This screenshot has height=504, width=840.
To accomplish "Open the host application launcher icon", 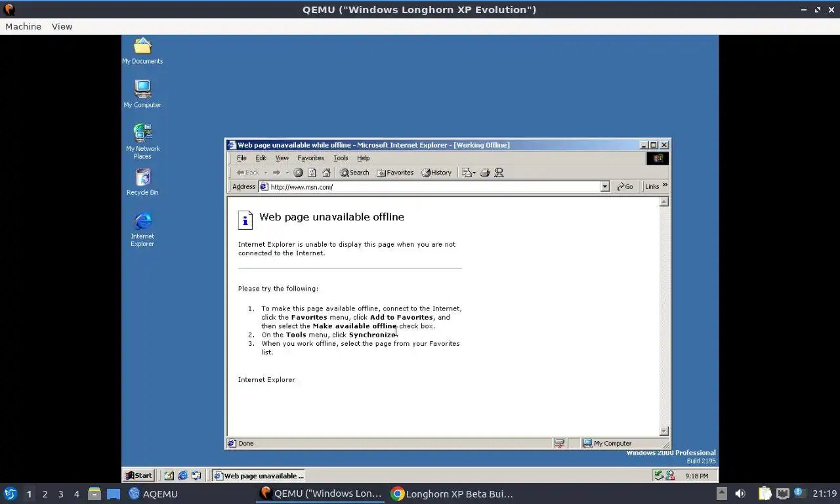I will click(x=10, y=493).
